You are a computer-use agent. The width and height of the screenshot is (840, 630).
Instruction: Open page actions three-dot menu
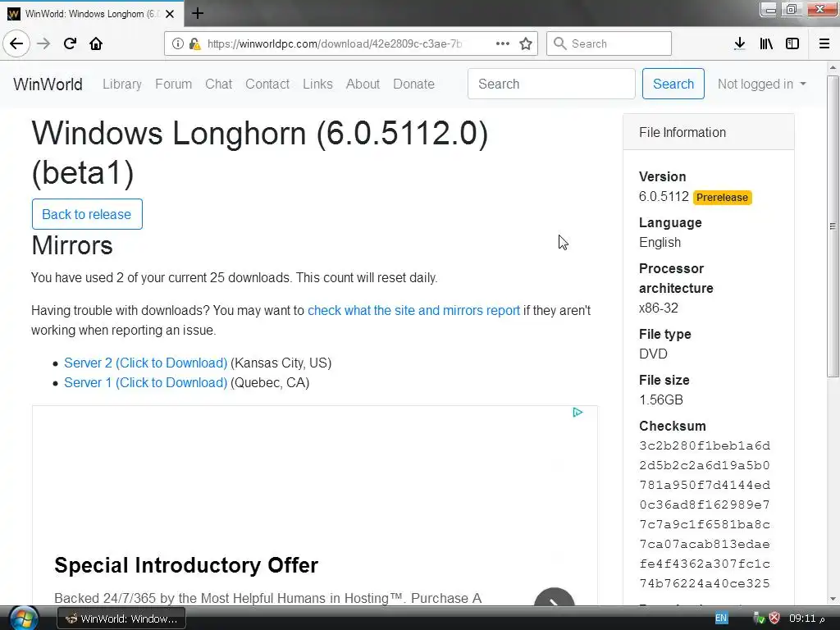(x=503, y=43)
